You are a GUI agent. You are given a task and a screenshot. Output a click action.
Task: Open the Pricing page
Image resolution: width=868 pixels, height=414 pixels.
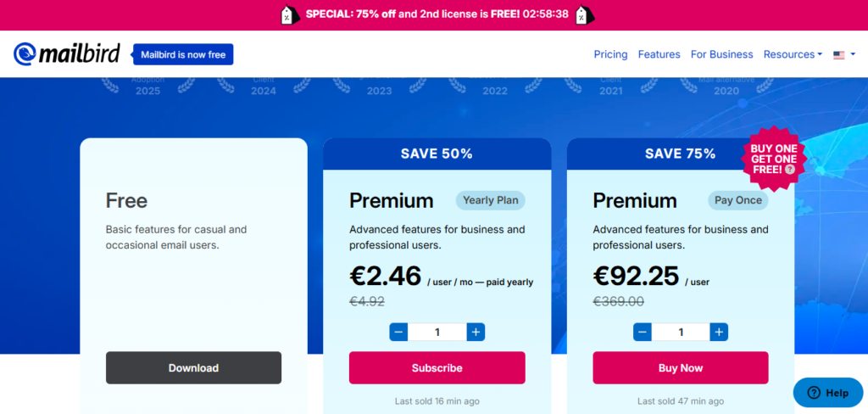click(610, 54)
